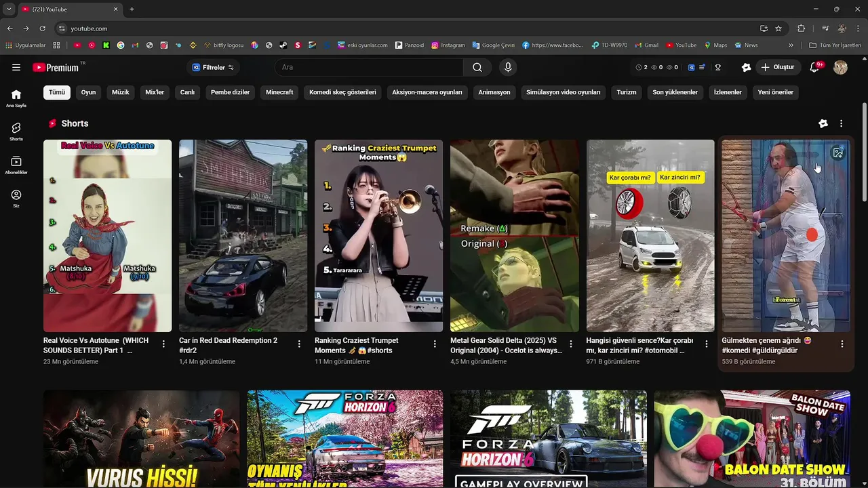Select the Tümü filter chip
This screenshot has height=488, width=868.
pyautogui.click(x=57, y=92)
